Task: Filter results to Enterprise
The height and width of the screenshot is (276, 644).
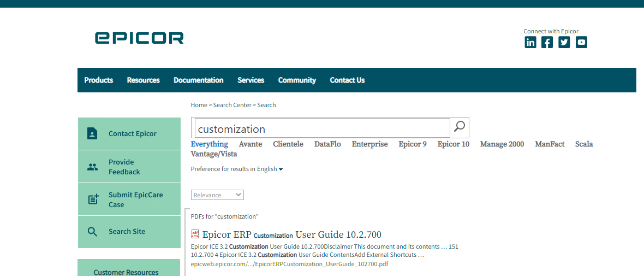Action: [369, 144]
